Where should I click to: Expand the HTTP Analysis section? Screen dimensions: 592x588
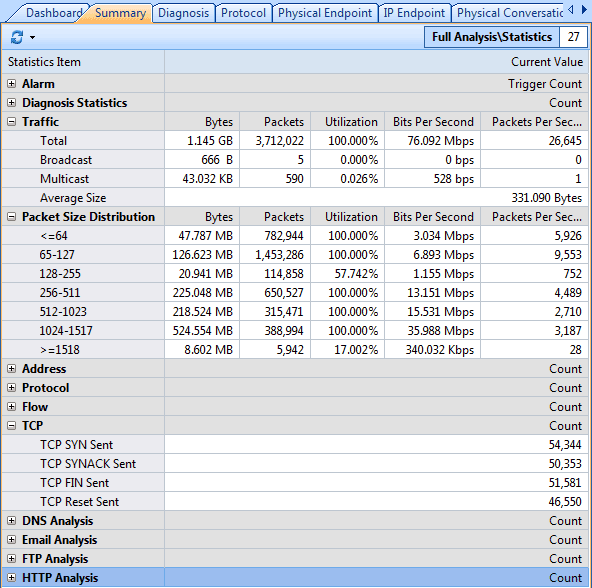(12, 577)
